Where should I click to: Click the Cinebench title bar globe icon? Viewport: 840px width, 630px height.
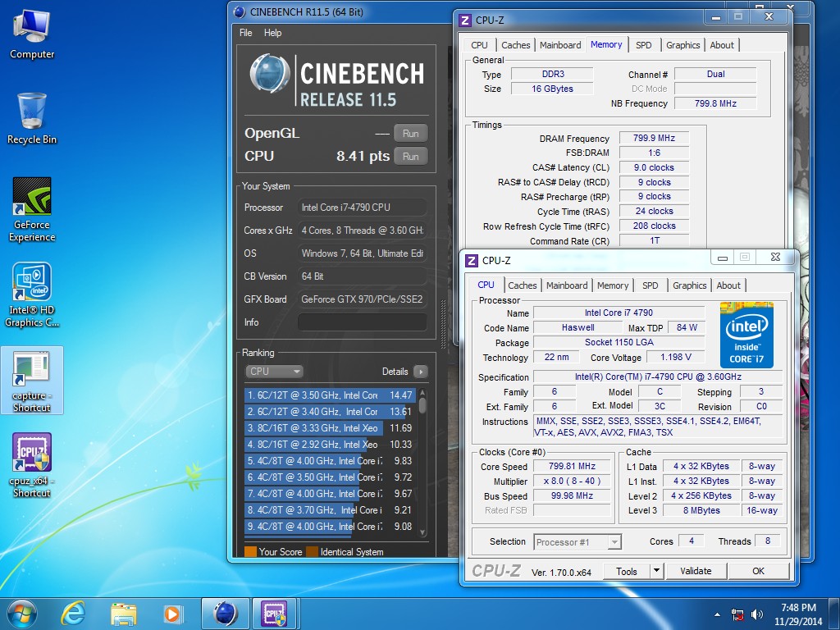pyautogui.click(x=240, y=11)
